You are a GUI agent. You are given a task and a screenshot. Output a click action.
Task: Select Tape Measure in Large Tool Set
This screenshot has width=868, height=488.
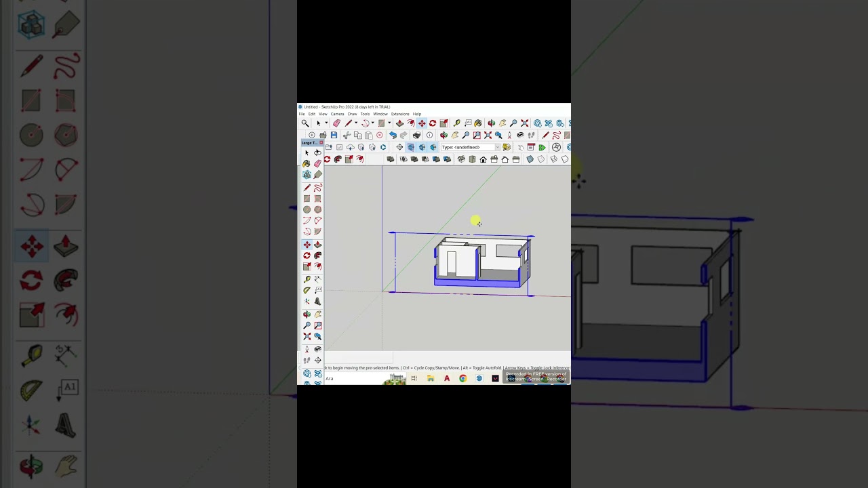pos(307,279)
